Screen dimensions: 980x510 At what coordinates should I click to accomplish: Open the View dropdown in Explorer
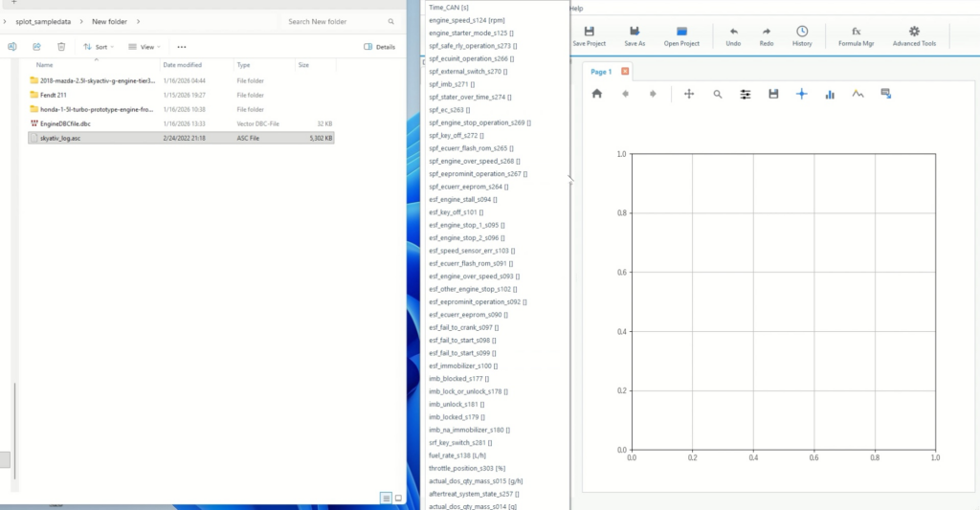(x=145, y=46)
